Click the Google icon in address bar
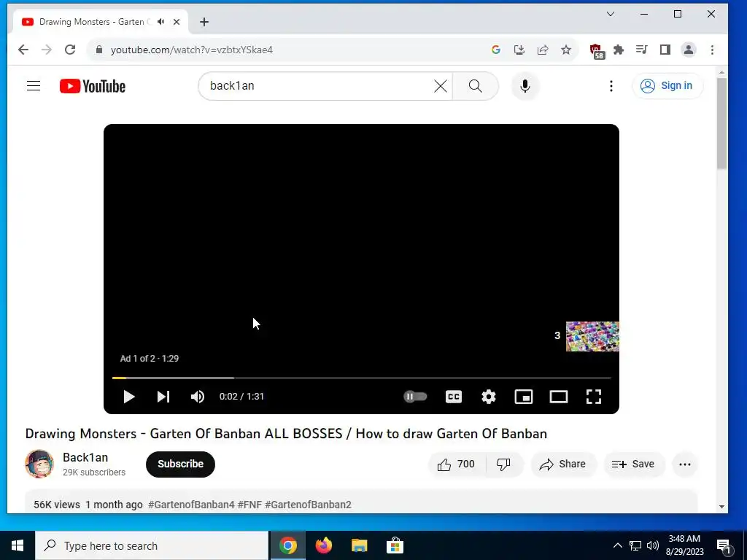Viewport: 747px width, 560px height. pos(496,50)
